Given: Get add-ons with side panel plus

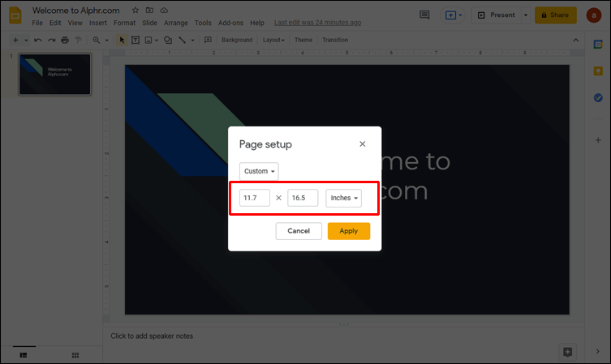Looking at the screenshot, I should tap(598, 140).
